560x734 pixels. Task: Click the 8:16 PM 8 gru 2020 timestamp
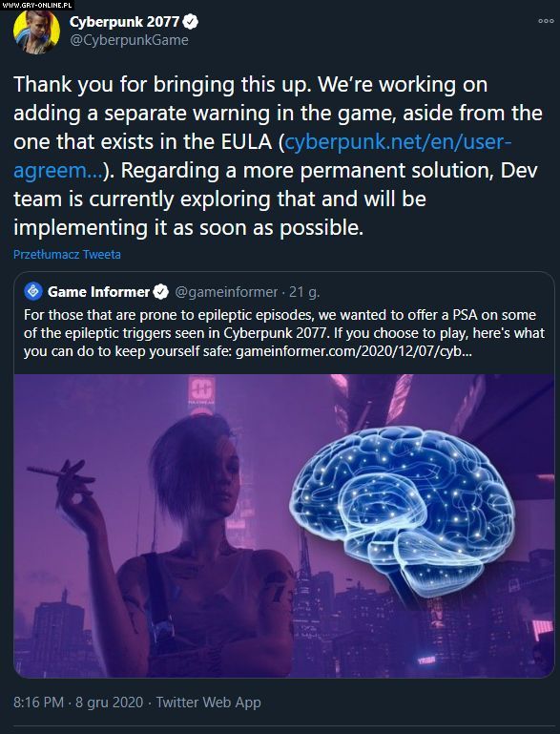pos(78,703)
